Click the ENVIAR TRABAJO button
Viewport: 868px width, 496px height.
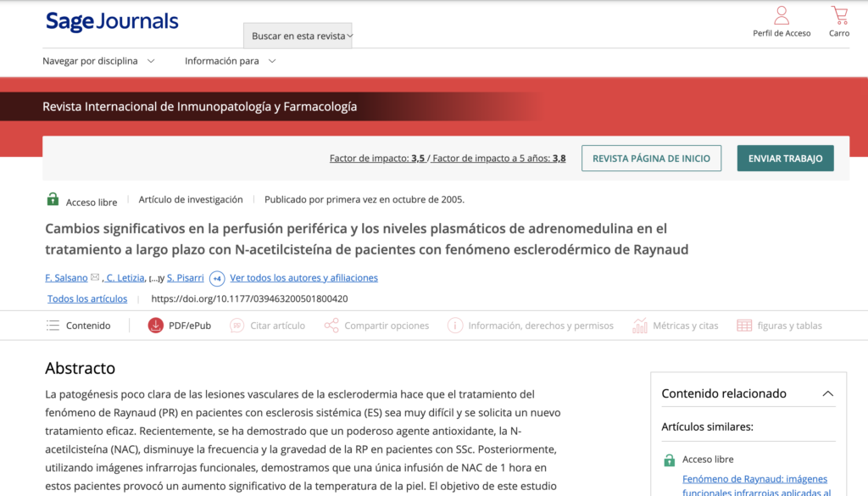pyautogui.click(x=785, y=159)
